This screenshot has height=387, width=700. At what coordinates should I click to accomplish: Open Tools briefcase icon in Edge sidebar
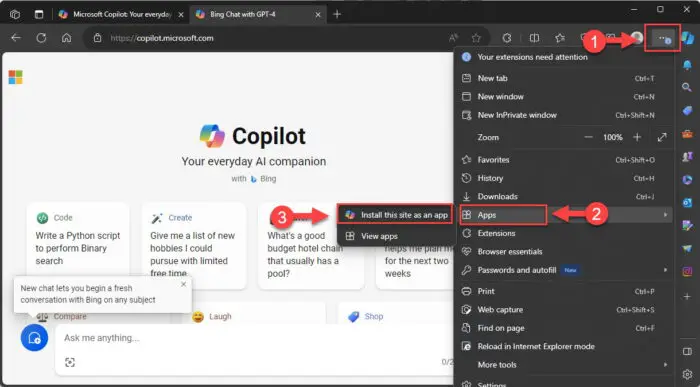(x=688, y=133)
